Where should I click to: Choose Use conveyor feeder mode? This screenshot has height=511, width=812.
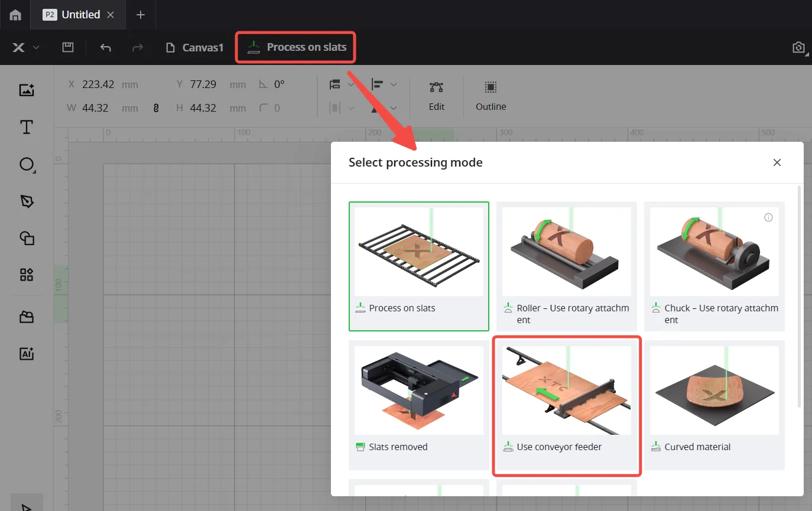pos(567,405)
